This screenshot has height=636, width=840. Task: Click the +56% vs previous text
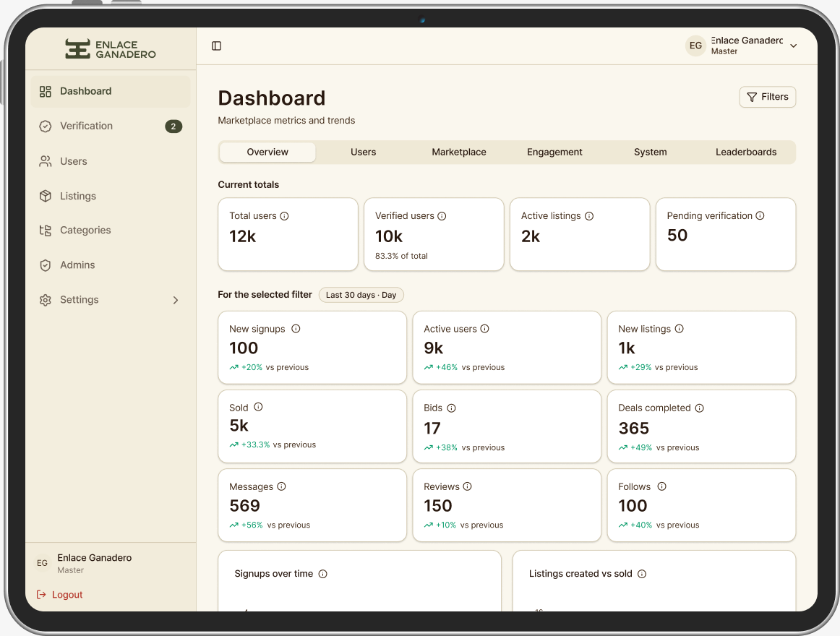[x=270, y=525]
